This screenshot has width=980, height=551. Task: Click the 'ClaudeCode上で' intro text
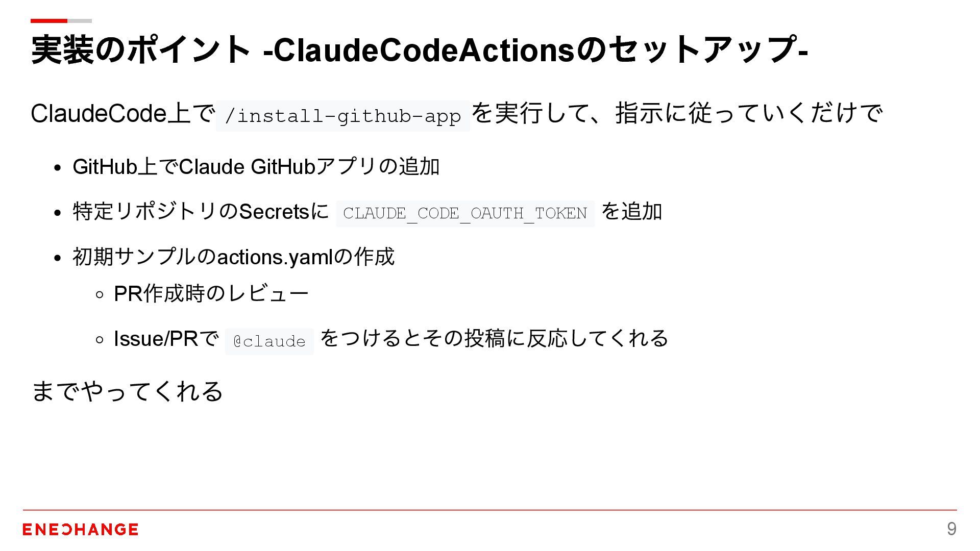click(122, 114)
